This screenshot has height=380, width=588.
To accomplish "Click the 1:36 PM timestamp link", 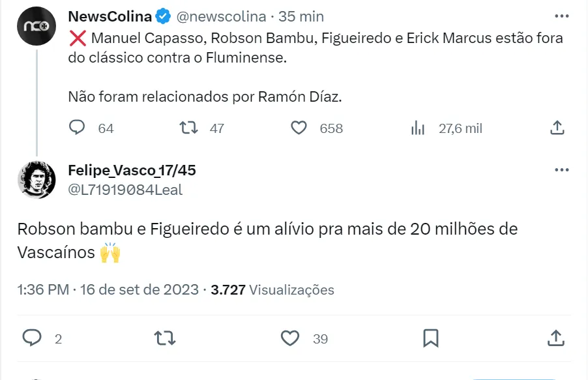I will [43, 290].
